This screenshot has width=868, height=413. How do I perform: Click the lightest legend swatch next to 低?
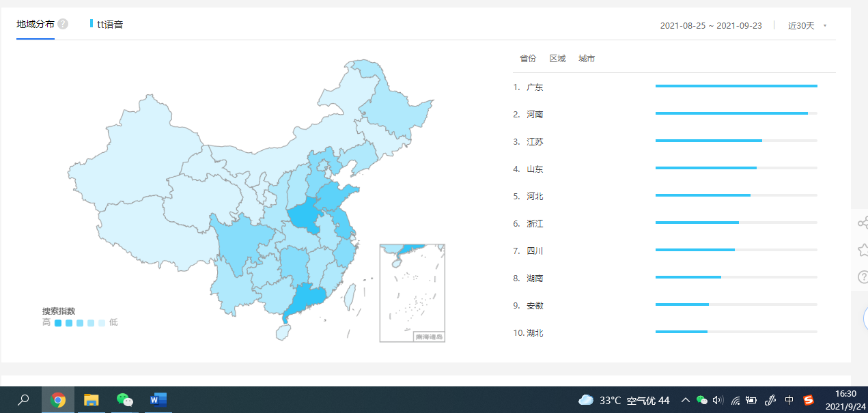click(x=102, y=323)
